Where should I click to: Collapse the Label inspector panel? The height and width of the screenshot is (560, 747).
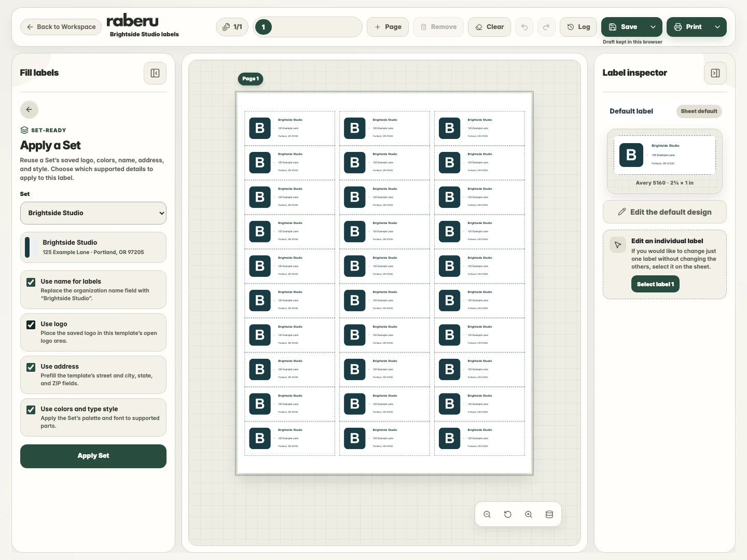(715, 73)
